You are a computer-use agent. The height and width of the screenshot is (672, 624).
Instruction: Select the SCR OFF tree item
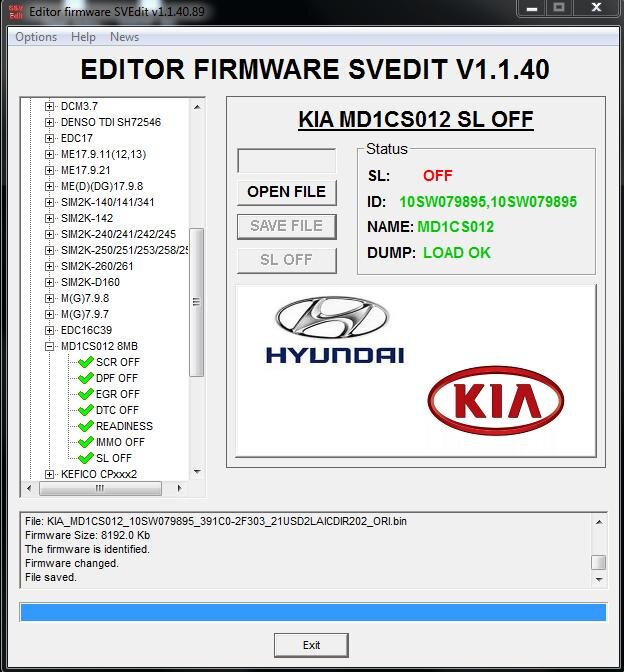(118, 362)
